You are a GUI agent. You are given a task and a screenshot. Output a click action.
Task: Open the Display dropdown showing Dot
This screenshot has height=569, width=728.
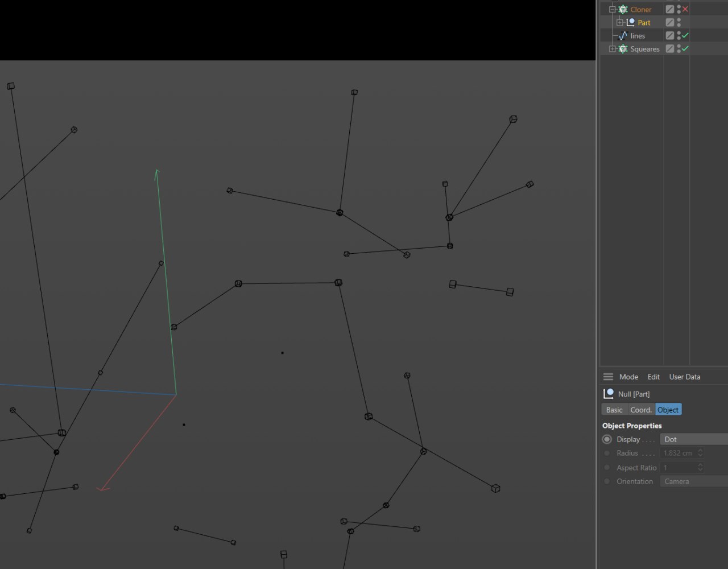(694, 439)
